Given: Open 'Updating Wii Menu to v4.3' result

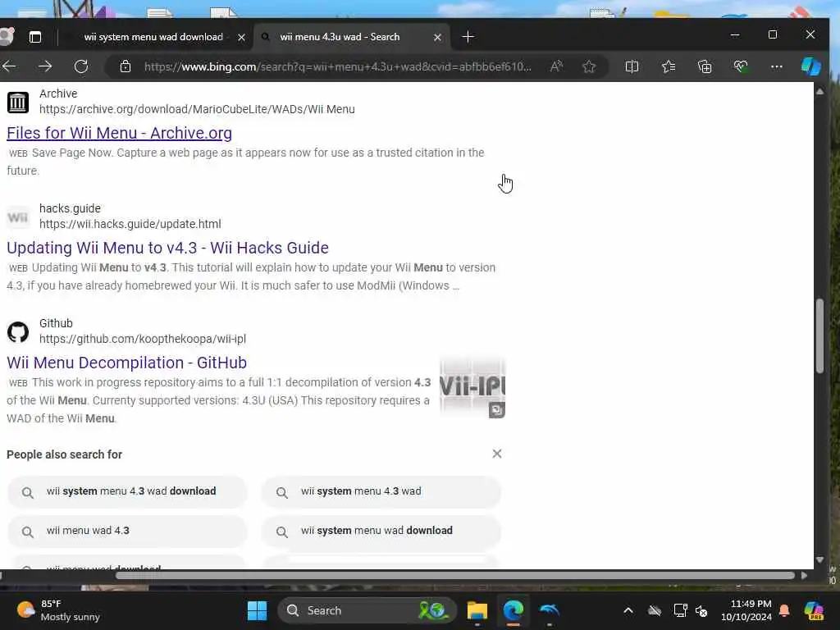Looking at the screenshot, I should point(167,248).
